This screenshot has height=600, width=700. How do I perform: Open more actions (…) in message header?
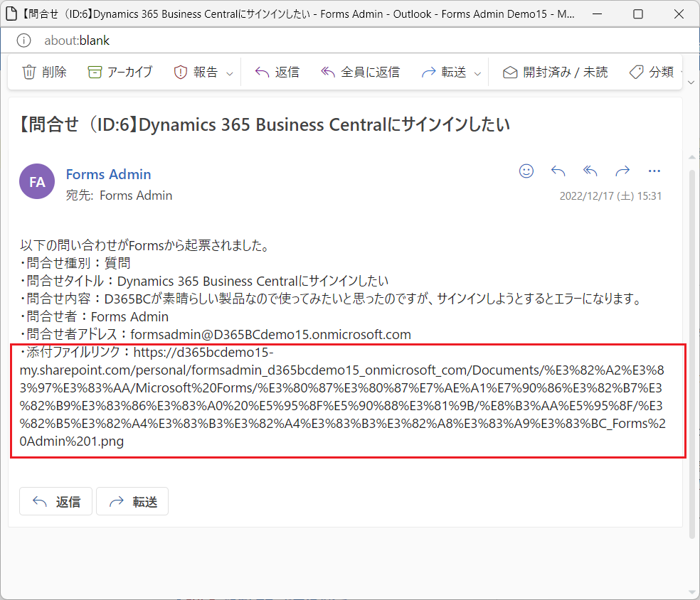654,171
